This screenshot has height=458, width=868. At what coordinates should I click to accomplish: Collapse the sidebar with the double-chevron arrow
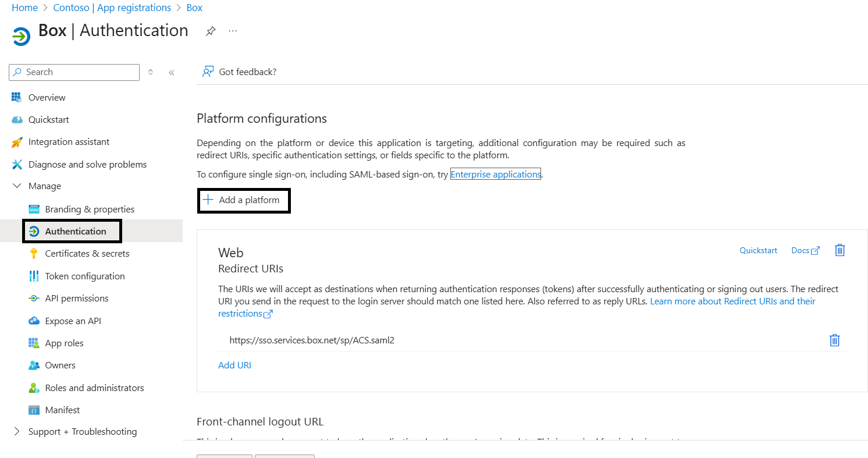[x=170, y=72]
